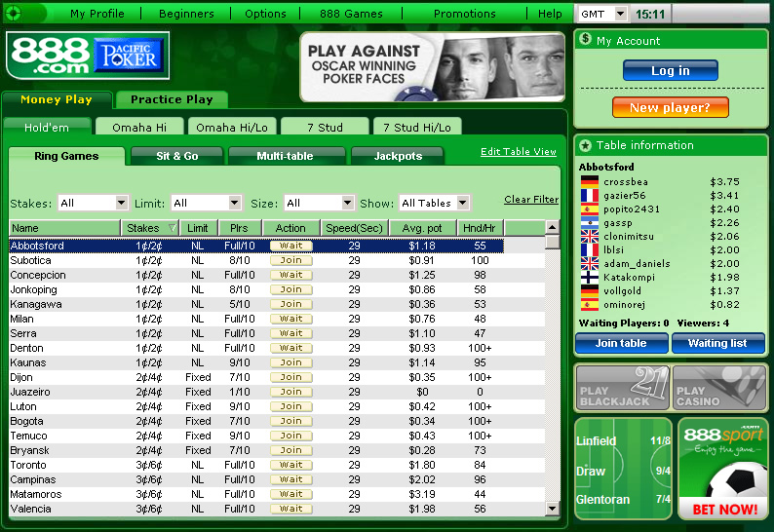Open the Multi-table tab
The image size is (774, 532).
point(285,156)
